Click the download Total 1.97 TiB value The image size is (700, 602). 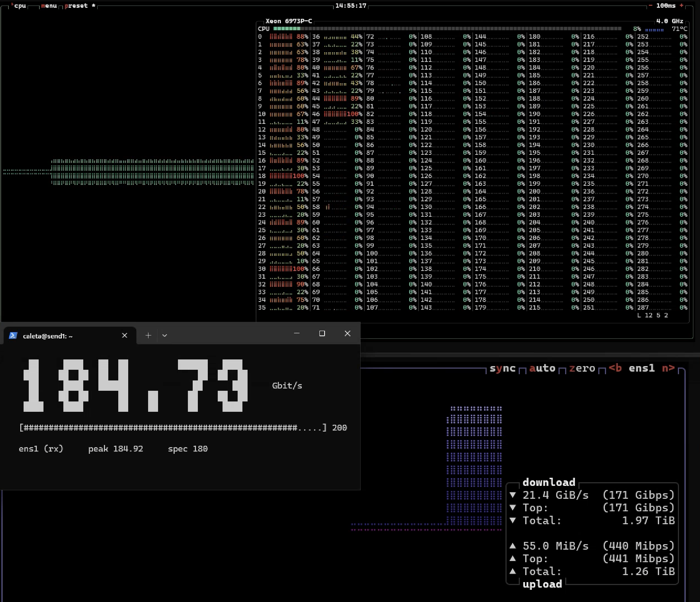tap(648, 521)
